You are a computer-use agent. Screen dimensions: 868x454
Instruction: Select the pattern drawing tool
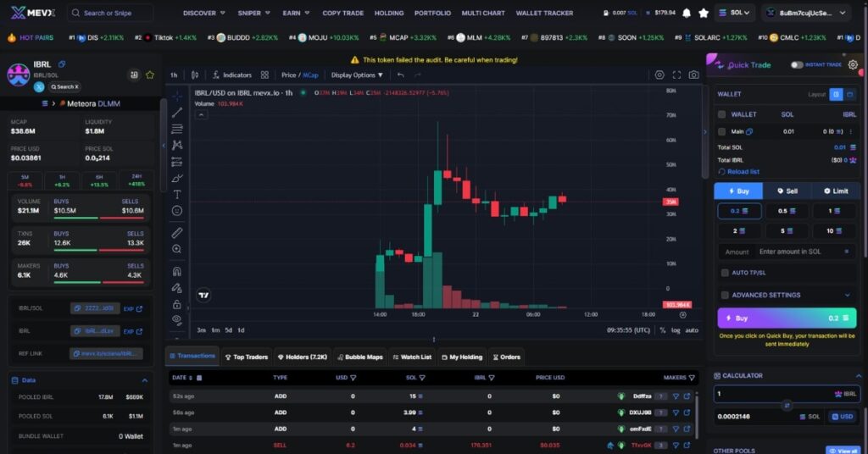[176, 145]
